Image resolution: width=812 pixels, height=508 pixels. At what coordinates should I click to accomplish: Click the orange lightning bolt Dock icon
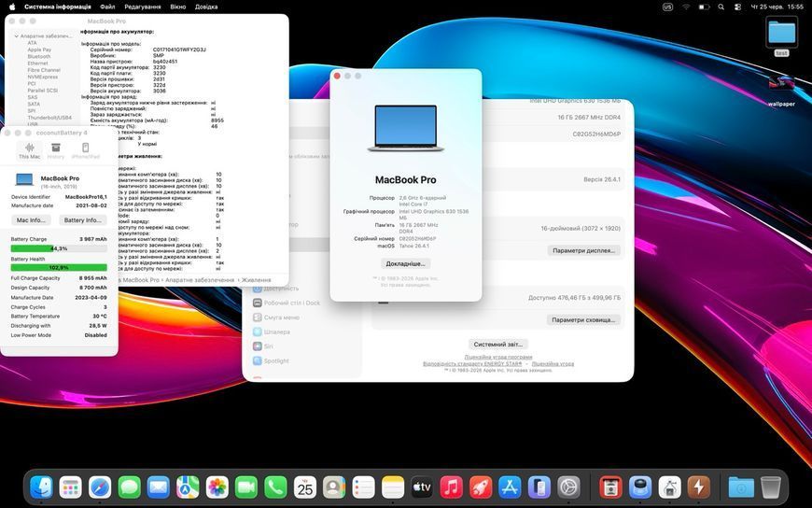point(699,487)
